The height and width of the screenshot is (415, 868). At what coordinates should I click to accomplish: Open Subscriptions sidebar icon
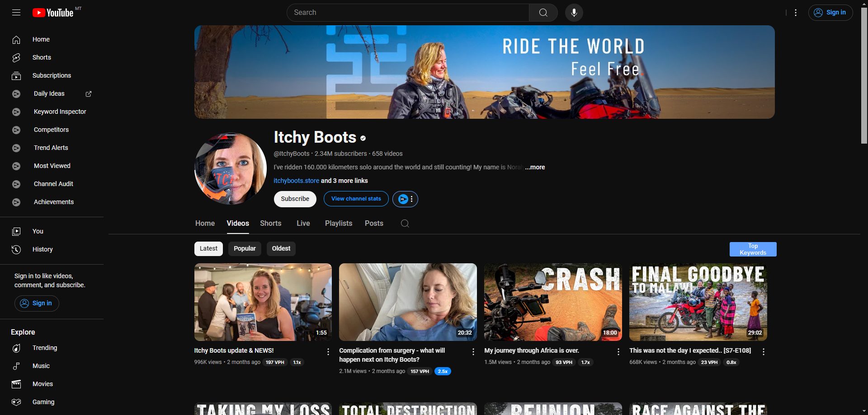point(16,76)
